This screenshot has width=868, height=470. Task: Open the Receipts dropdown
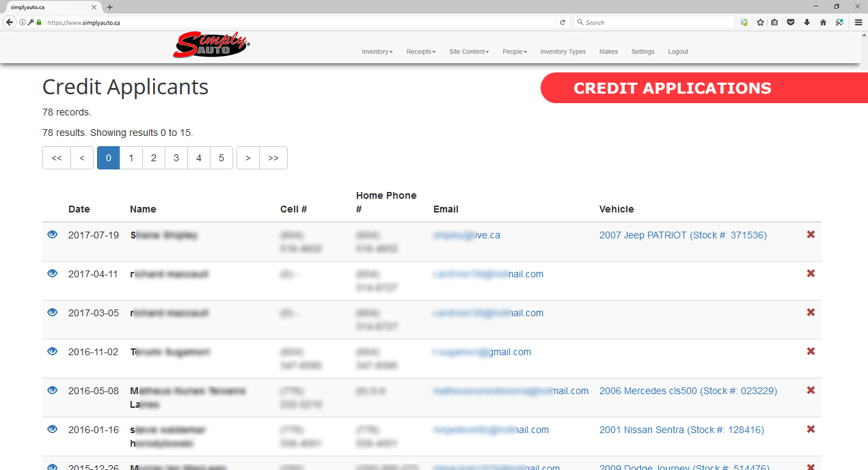click(420, 52)
